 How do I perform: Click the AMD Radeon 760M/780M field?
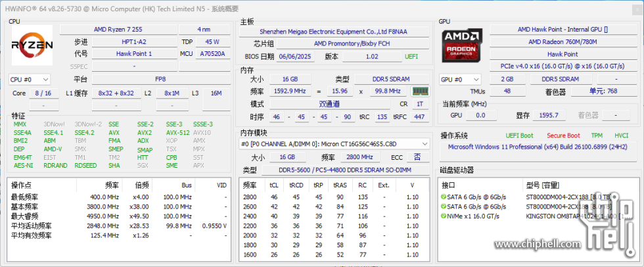[553, 41]
